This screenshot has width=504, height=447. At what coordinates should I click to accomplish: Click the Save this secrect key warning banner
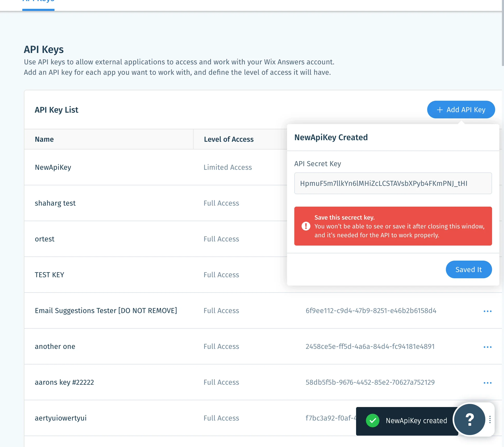[393, 226]
